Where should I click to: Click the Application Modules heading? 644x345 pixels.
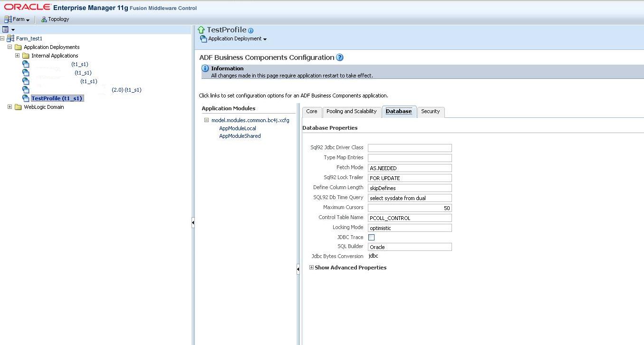tap(229, 108)
